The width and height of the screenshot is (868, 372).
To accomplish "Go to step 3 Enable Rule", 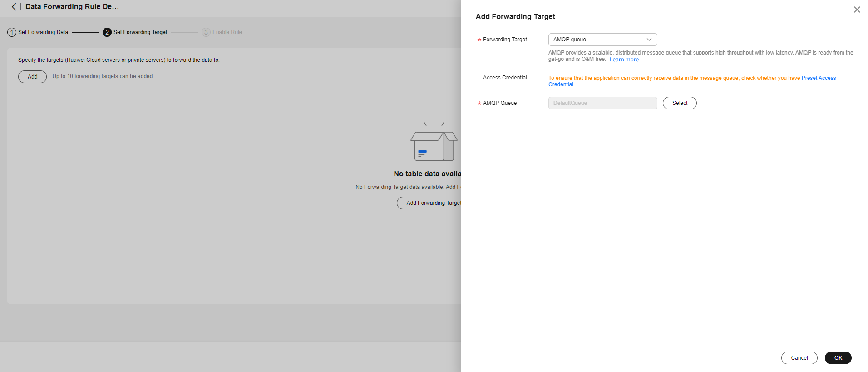I will click(x=222, y=32).
